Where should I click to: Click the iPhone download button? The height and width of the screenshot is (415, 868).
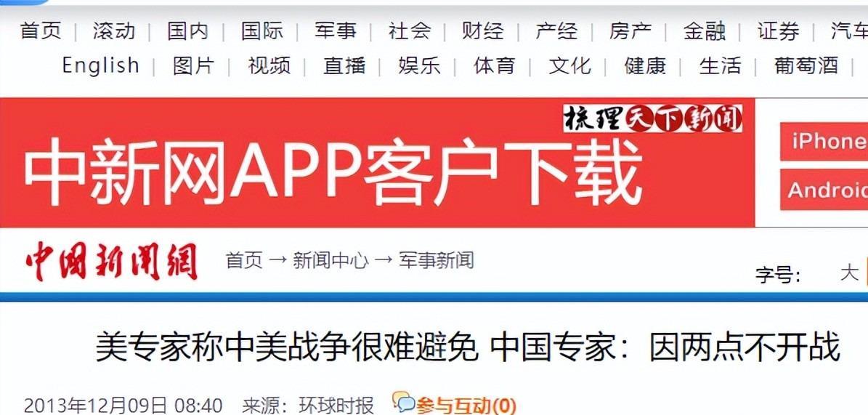click(x=824, y=141)
